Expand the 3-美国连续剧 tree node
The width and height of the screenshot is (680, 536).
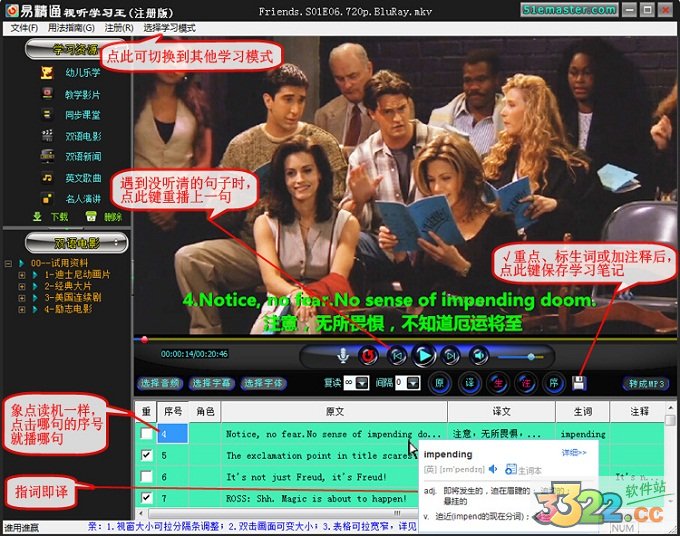click(20, 297)
